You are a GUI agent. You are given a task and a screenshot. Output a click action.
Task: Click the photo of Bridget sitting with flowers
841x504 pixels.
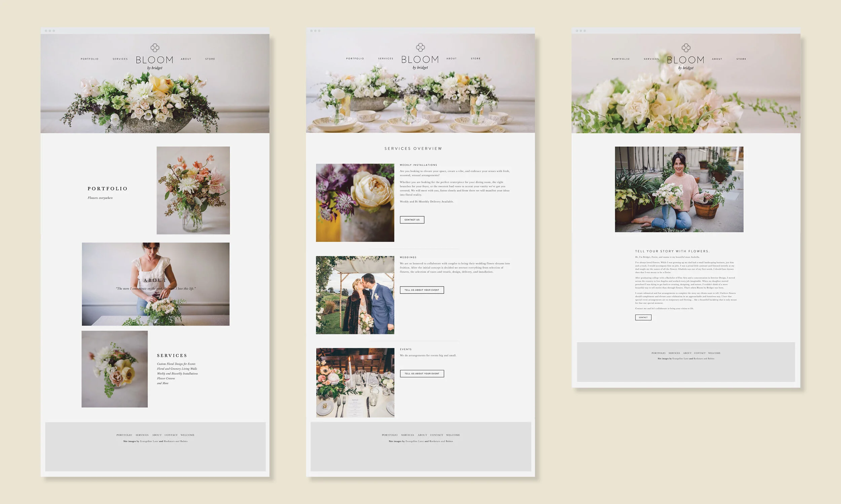click(679, 190)
